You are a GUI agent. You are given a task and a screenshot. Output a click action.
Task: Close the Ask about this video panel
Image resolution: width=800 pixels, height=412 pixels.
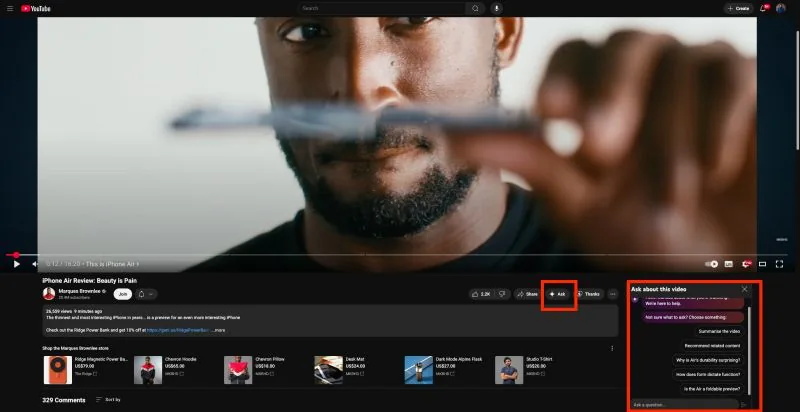point(744,289)
